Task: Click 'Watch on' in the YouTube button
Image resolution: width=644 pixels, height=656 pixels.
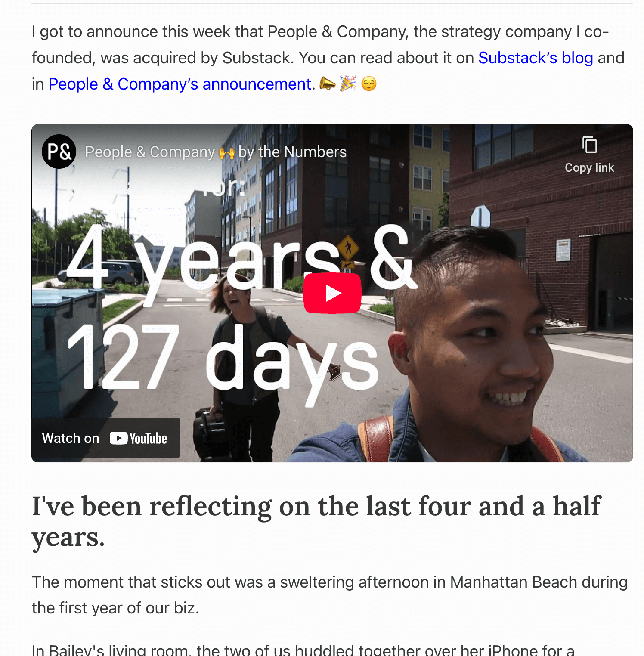Action: pyautogui.click(x=71, y=438)
